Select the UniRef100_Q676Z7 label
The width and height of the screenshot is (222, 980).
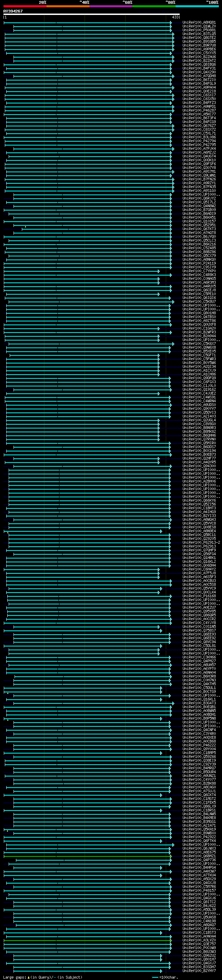coord(199,125)
